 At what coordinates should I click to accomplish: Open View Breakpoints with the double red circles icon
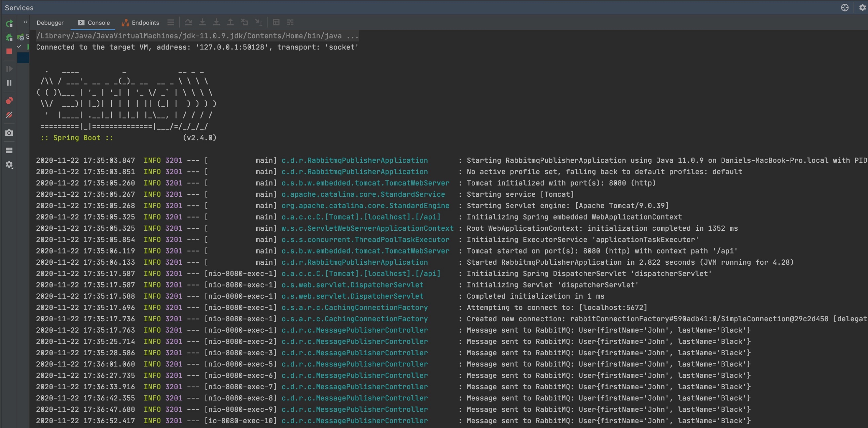click(x=9, y=100)
